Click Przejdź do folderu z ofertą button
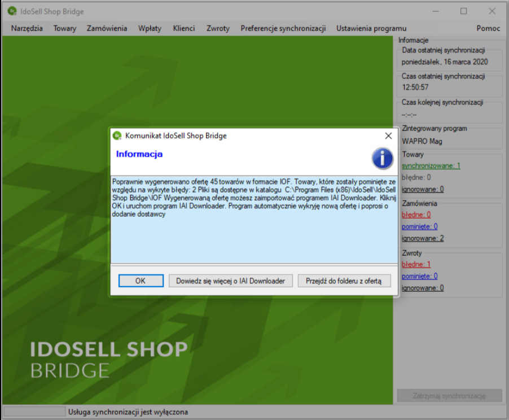Image resolution: width=509 pixels, height=420 pixels. point(344,281)
